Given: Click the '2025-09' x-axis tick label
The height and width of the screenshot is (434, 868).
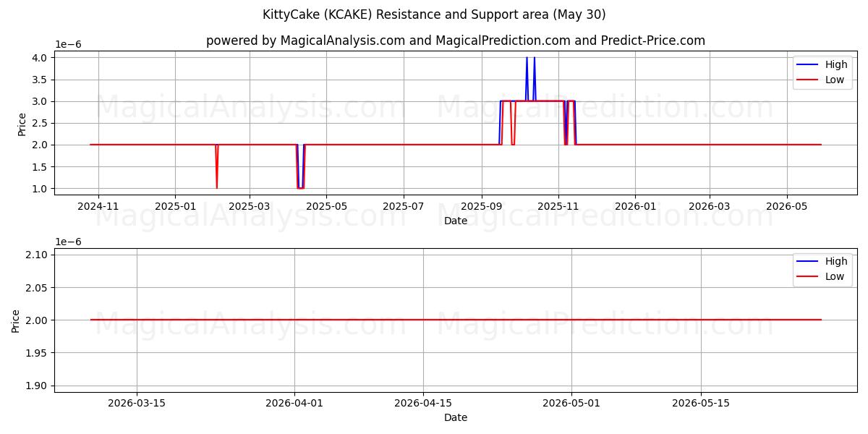Looking at the screenshot, I should tap(481, 206).
